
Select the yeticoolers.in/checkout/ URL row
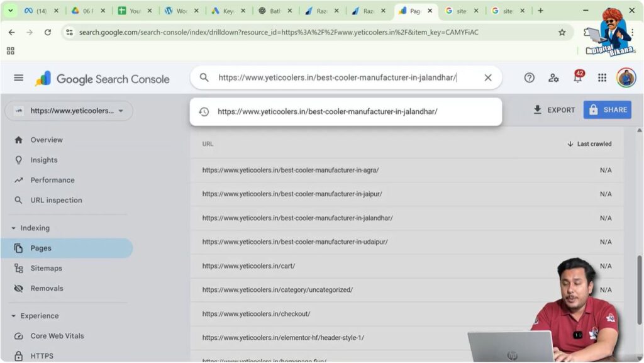pyautogui.click(x=407, y=314)
